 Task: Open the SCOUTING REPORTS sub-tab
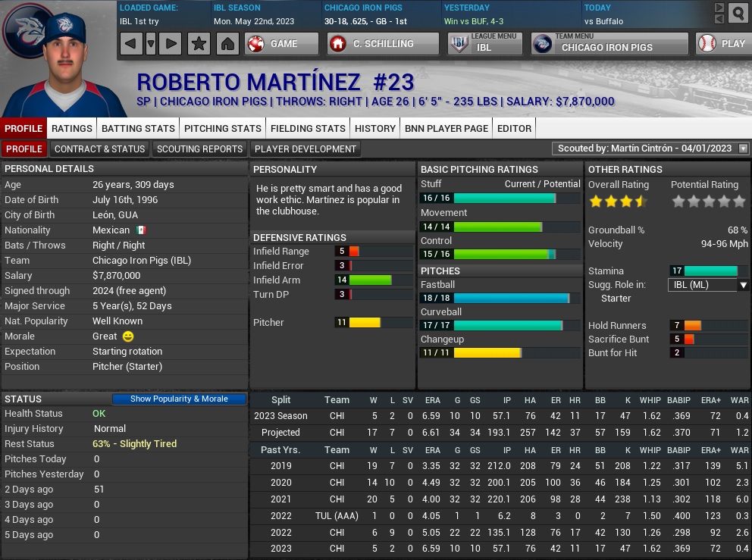click(x=199, y=149)
